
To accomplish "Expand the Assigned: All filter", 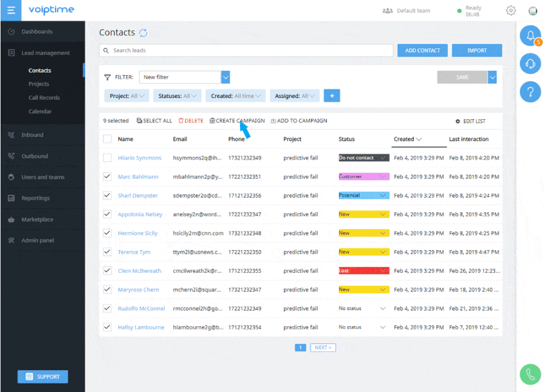I will click(x=295, y=96).
